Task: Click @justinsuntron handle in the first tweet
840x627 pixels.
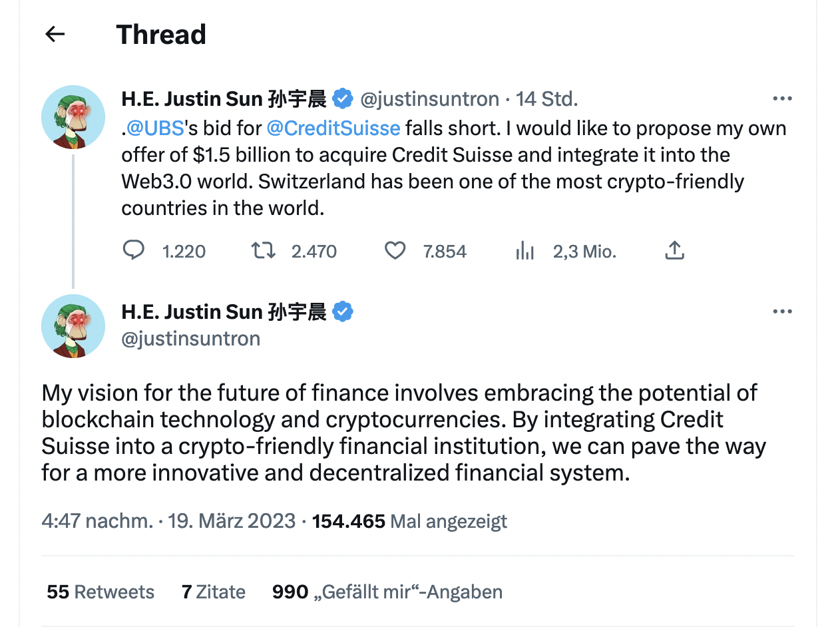Action: 429,99
